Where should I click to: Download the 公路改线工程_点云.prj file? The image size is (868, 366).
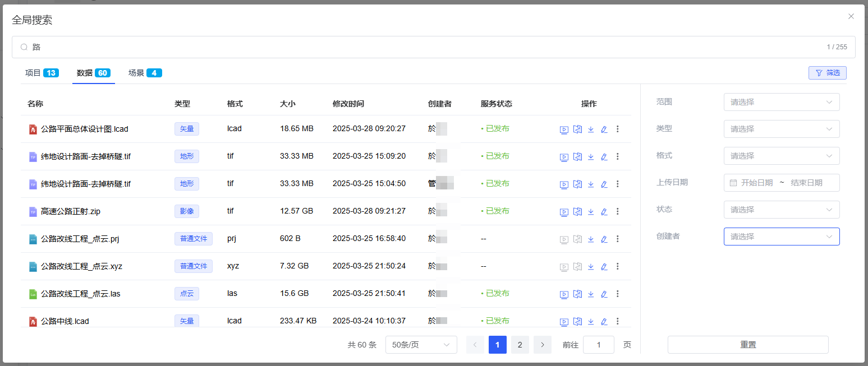click(591, 239)
